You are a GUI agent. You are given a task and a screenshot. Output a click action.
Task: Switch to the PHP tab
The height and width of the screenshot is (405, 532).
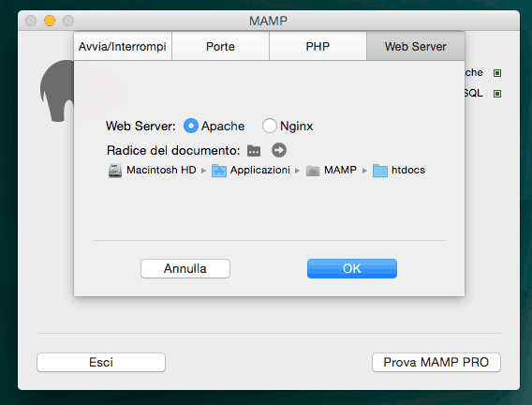pyautogui.click(x=318, y=46)
